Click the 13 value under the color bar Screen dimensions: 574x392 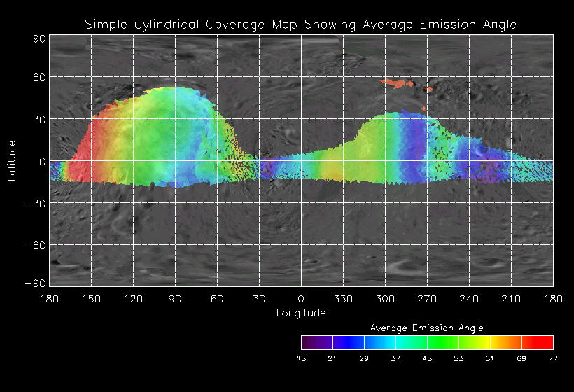[x=301, y=358]
